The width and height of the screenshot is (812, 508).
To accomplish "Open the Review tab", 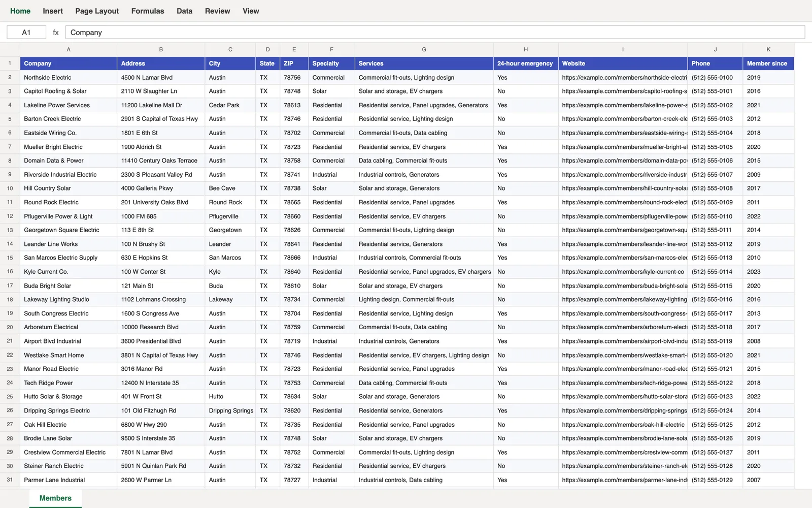I will [218, 11].
